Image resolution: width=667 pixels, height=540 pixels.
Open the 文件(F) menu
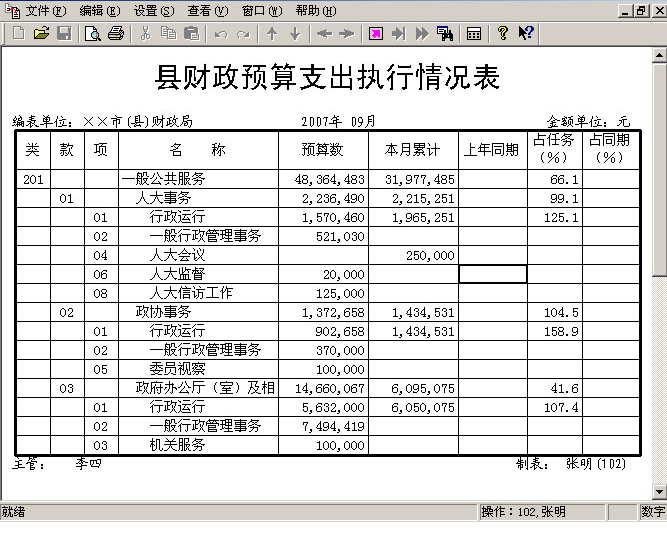tap(46, 11)
